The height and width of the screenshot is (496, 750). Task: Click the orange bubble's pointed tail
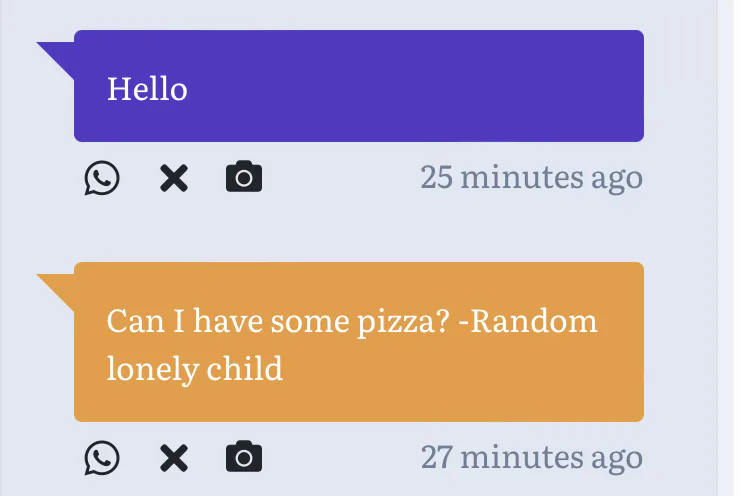pyautogui.click(x=58, y=287)
